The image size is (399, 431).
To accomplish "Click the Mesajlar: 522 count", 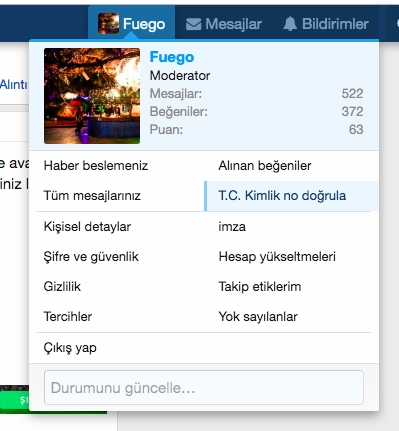I will tap(352, 94).
